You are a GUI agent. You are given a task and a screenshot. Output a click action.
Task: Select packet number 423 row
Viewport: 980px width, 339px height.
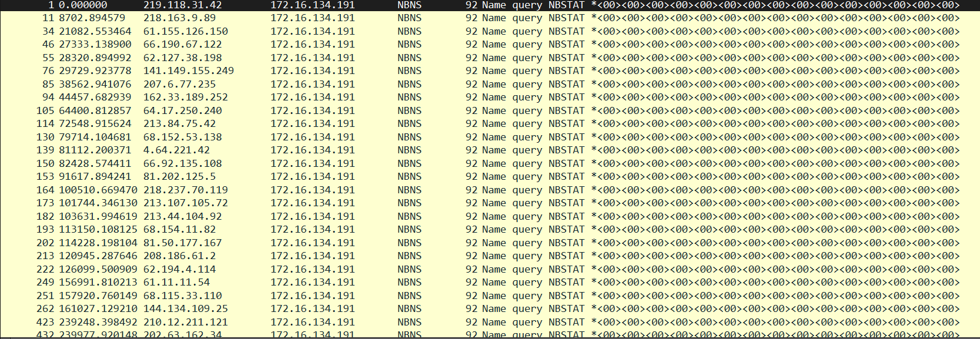click(490, 322)
